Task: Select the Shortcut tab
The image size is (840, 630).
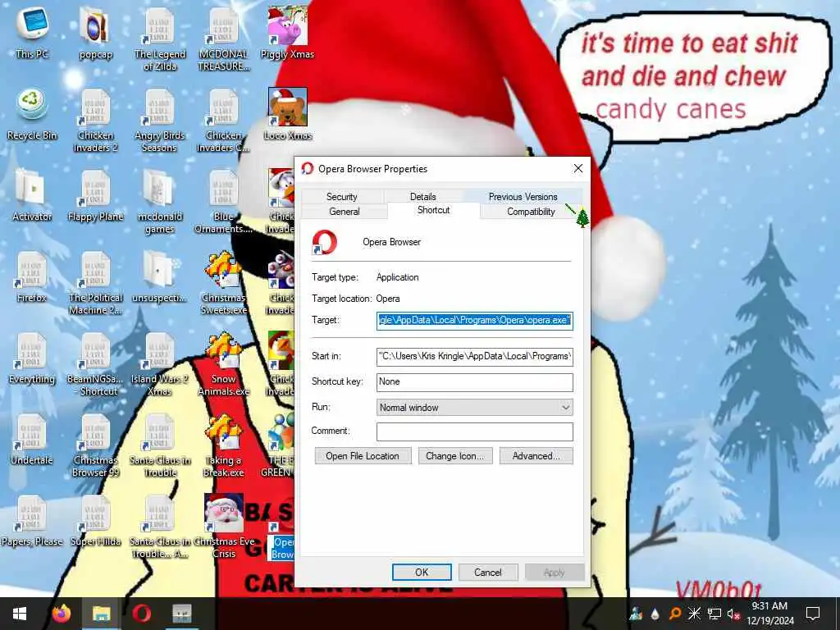Action: [433, 210]
